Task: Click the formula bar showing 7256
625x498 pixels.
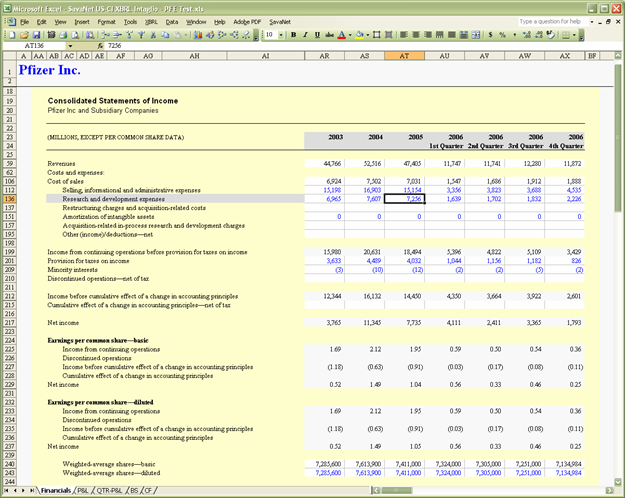Action: (x=359, y=46)
